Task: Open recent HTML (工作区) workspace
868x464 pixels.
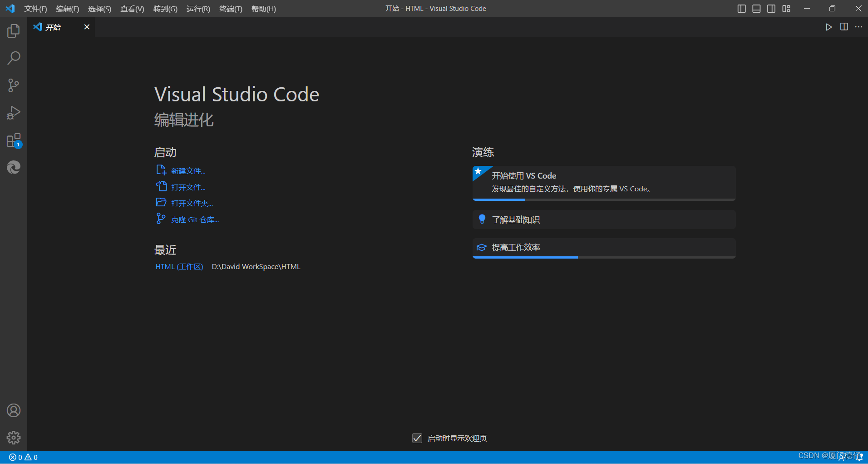Action: [179, 266]
